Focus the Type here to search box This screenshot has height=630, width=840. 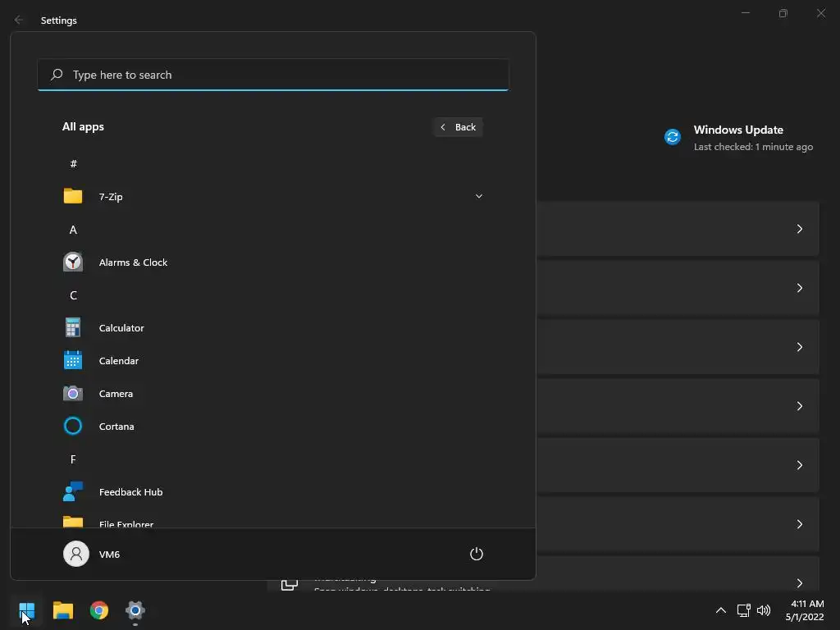[x=272, y=75]
